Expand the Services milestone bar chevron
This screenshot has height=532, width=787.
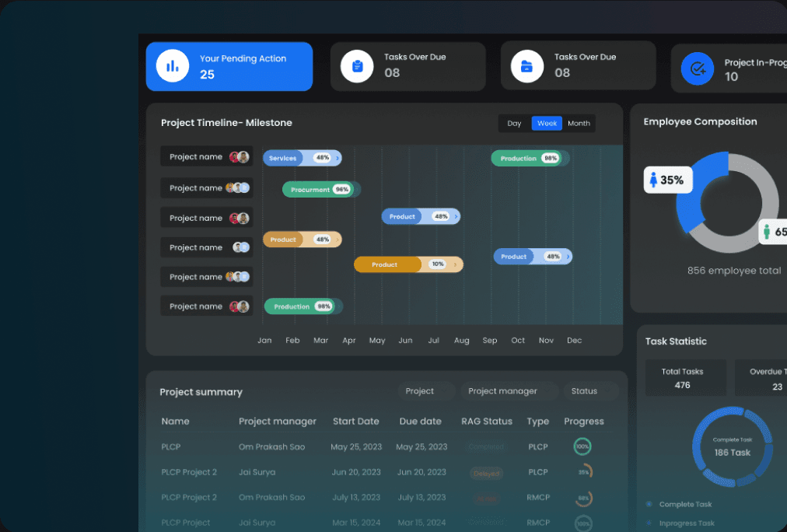click(x=338, y=158)
